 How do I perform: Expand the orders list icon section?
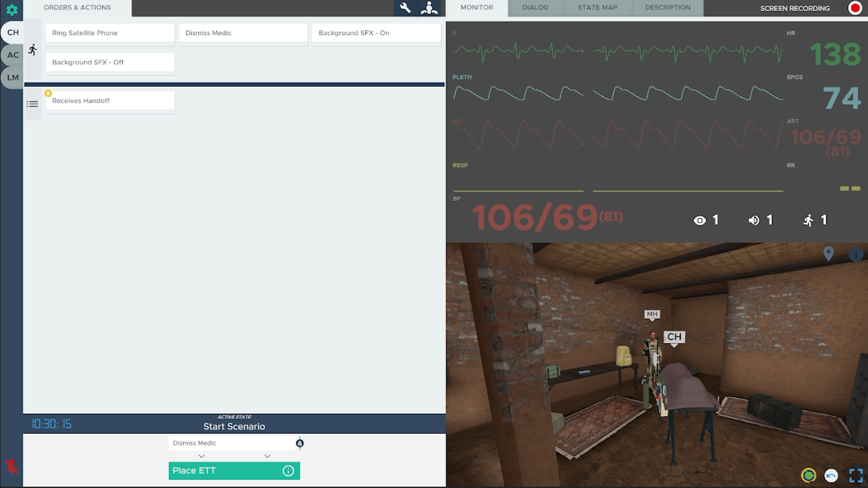[32, 104]
